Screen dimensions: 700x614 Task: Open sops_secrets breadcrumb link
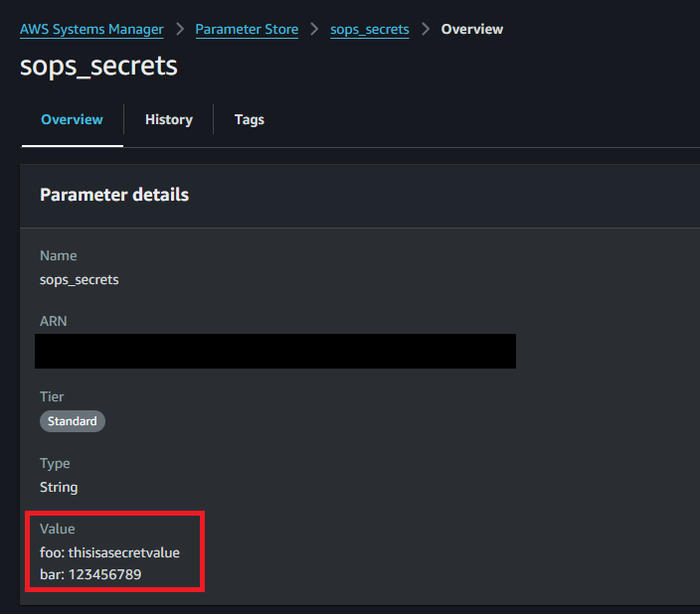pos(370,29)
